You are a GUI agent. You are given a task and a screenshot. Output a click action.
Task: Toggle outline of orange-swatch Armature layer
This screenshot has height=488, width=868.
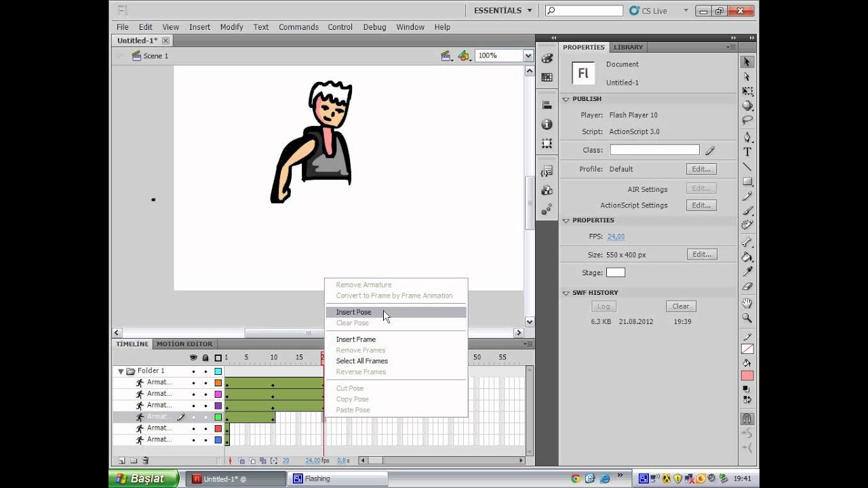pyautogui.click(x=218, y=383)
